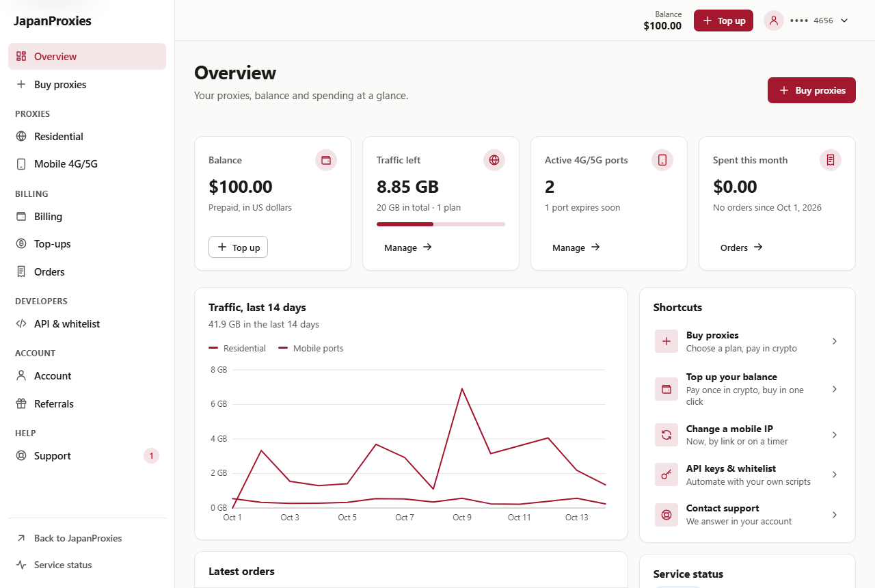This screenshot has height=588, width=875.
Task: Expand the account menu chevron near 4656
Action: click(x=844, y=21)
